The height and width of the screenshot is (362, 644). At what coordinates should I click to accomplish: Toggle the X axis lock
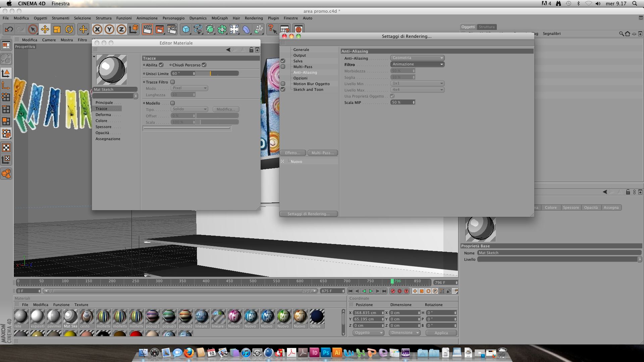tap(97, 29)
